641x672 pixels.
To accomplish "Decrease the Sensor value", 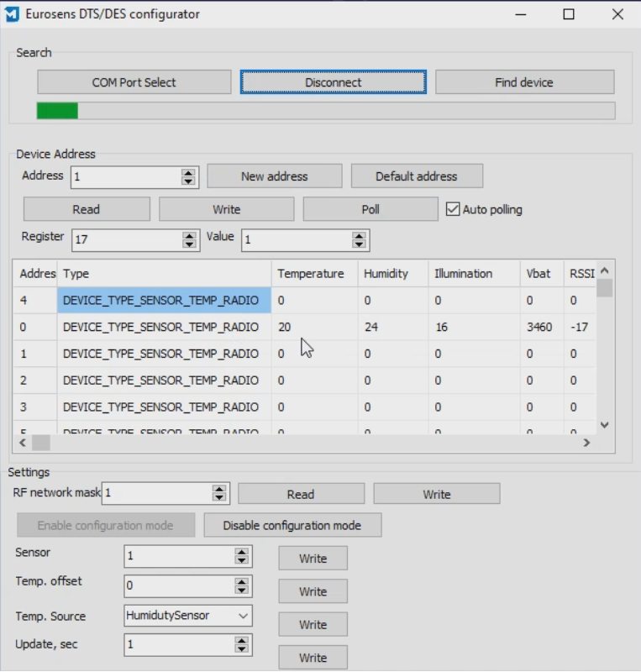I will pos(241,560).
